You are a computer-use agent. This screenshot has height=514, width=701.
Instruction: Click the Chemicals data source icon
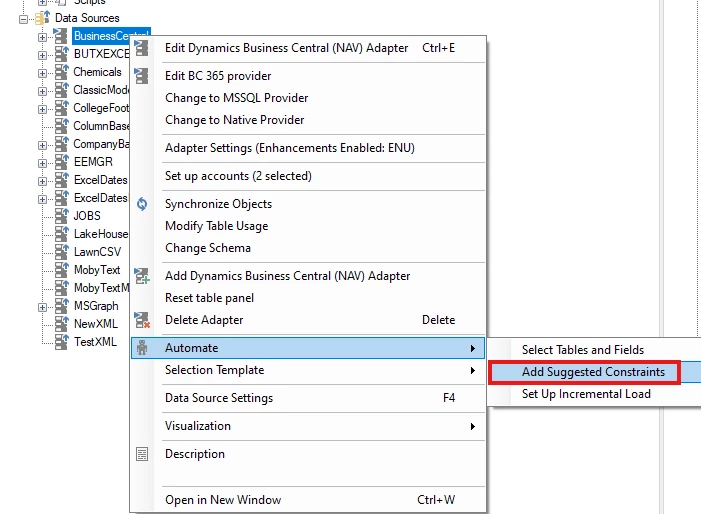[61, 72]
